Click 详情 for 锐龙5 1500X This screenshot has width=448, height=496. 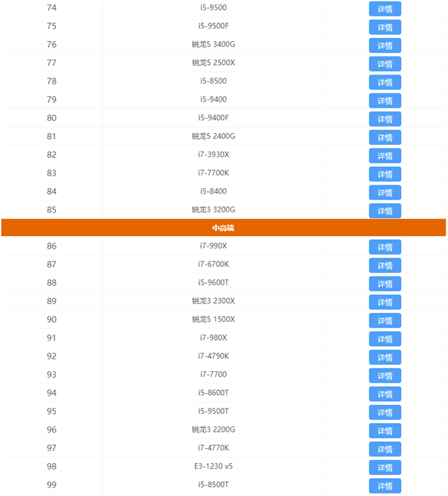pyautogui.click(x=385, y=320)
